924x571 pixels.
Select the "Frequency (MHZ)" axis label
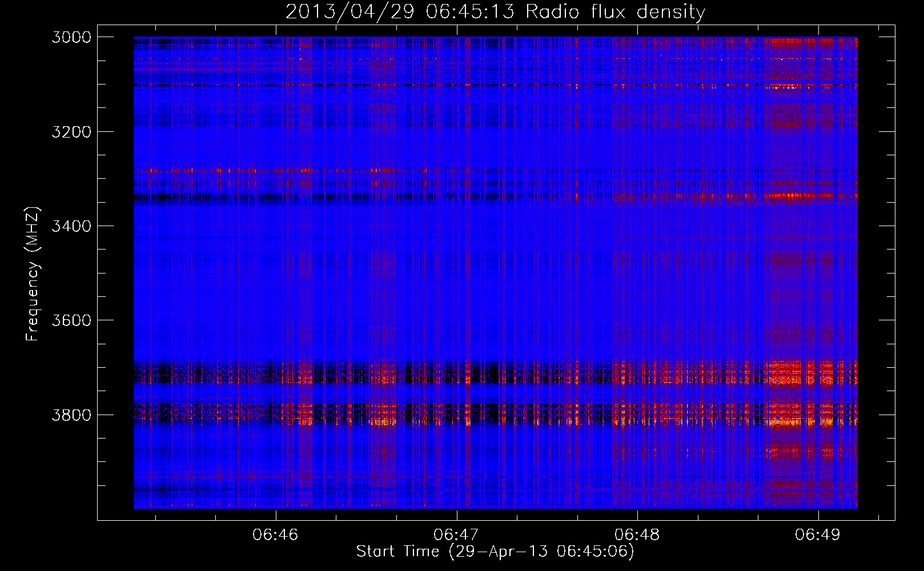click(x=33, y=274)
